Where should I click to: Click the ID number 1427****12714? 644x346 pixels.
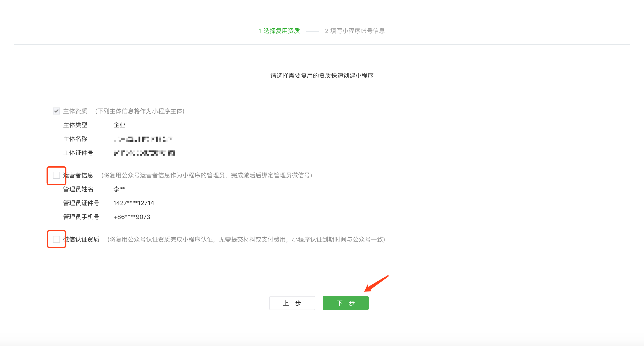[x=134, y=203]
